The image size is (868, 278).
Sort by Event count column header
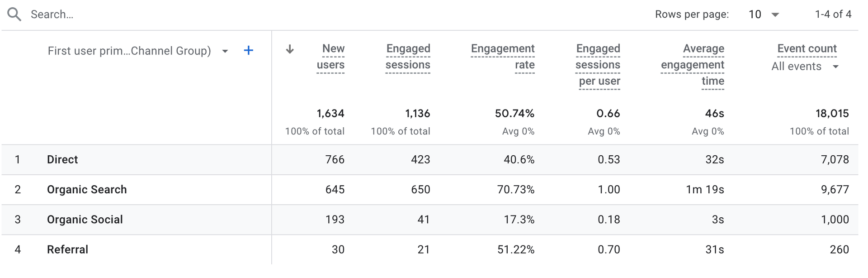coord(807,48)
